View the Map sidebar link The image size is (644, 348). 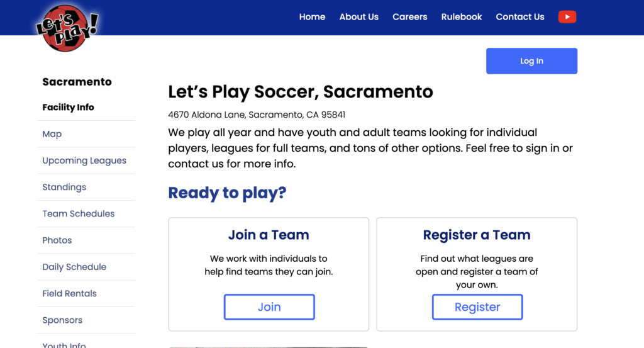52,134
